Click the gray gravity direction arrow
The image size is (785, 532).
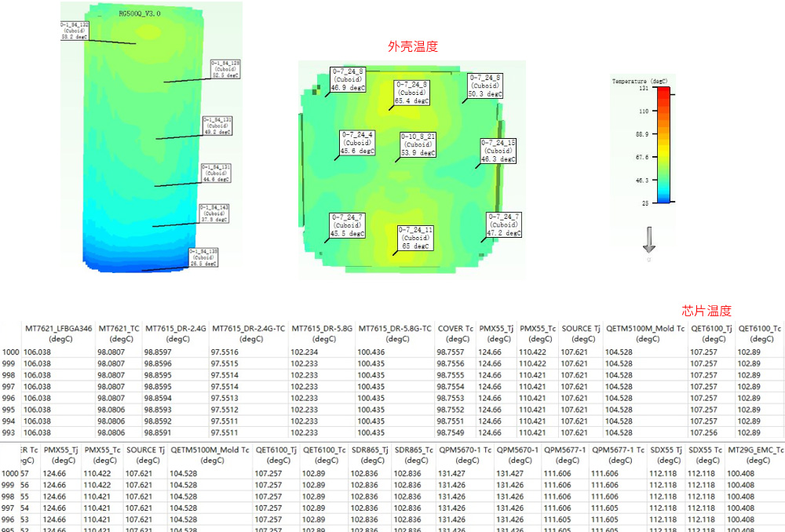(x=648, y=241)
